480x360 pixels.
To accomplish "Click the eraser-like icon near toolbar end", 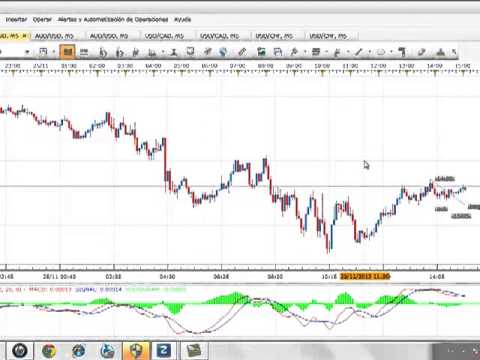I will 422,52.
